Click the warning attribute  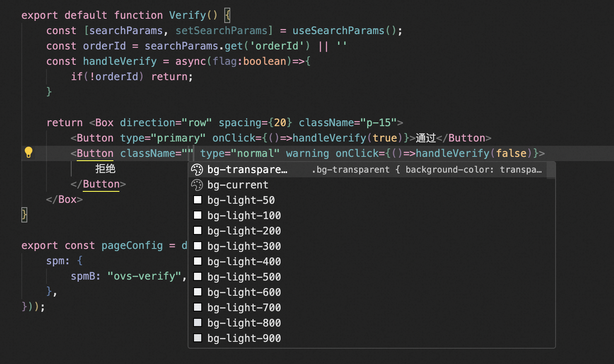tap(307, 153)
